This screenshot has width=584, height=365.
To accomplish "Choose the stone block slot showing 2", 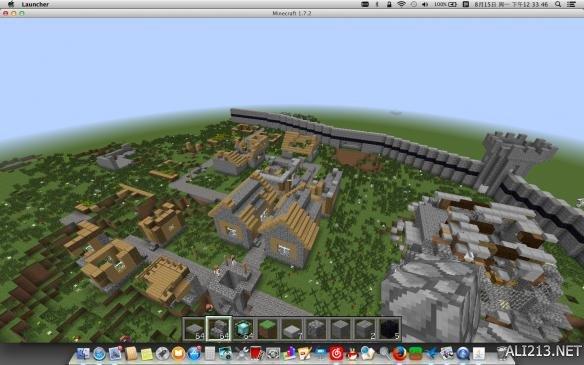I will tap(365, 328).
